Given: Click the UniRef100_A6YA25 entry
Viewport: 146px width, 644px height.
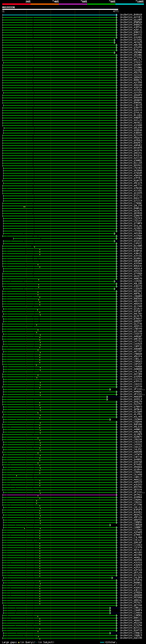Looking at the screenshot, I should (131, 42).
